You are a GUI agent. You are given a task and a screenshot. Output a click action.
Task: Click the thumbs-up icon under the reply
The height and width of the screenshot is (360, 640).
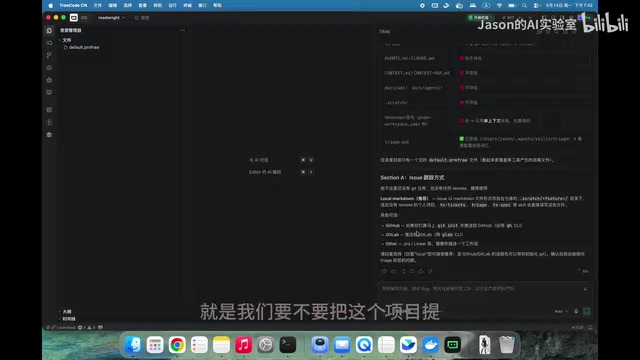tap(421, 271)
